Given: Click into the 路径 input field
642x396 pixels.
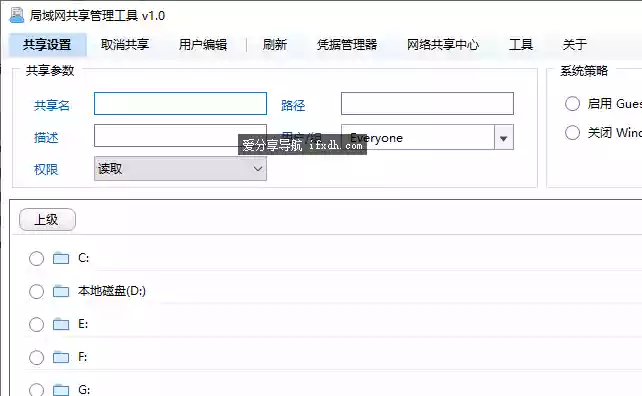Looking at the screenshot, I should 427,103.
